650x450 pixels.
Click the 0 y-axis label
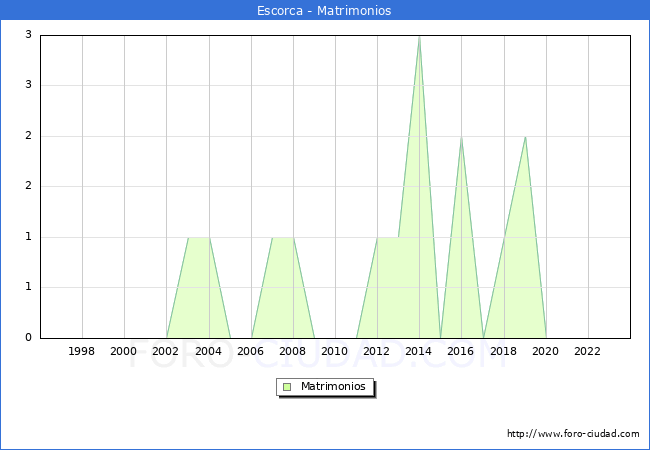click(28, 337)
